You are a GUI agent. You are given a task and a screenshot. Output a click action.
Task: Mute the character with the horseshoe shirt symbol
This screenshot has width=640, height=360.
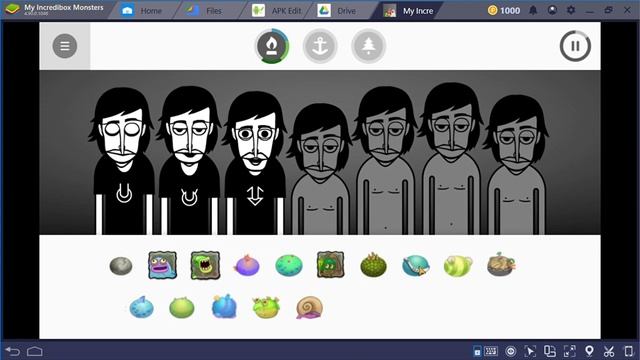pos(189,160)
